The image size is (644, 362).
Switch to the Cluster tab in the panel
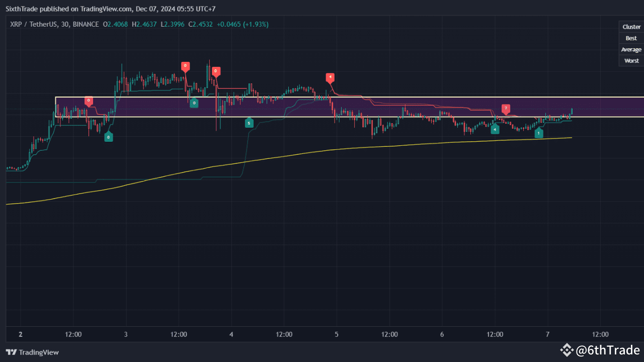[x=631, y=26]
